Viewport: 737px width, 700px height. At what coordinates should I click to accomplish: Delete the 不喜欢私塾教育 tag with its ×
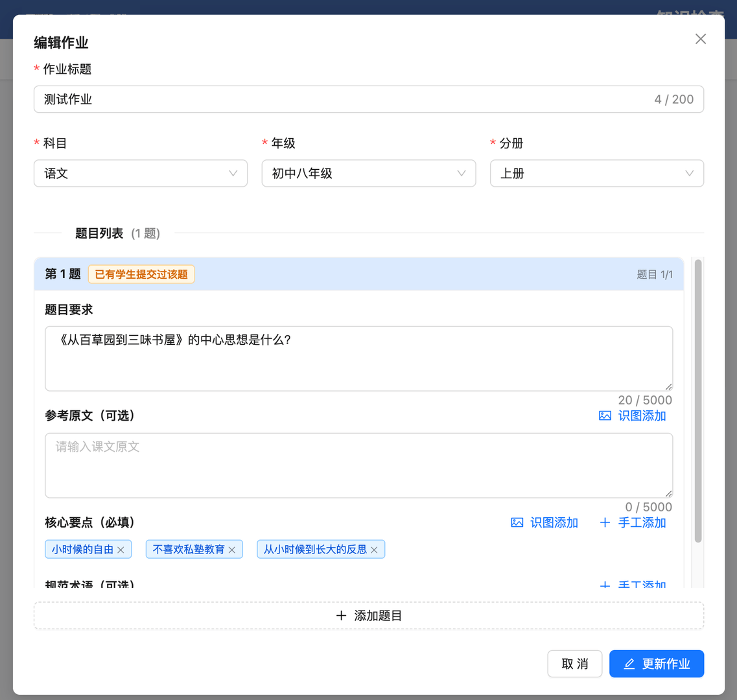(x=231, y=549)
